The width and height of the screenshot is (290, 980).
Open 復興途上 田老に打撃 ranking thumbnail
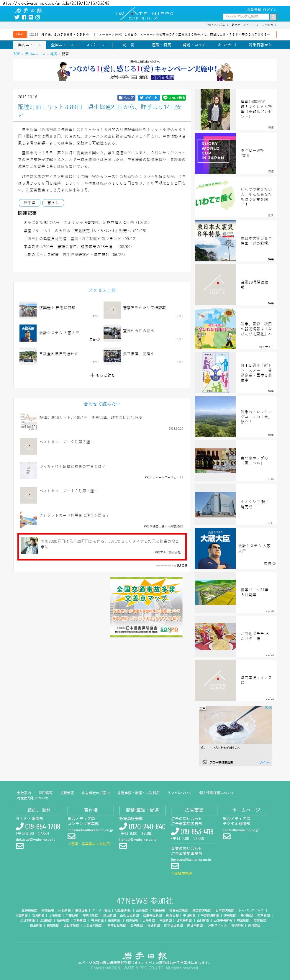(x=28, y=310)
